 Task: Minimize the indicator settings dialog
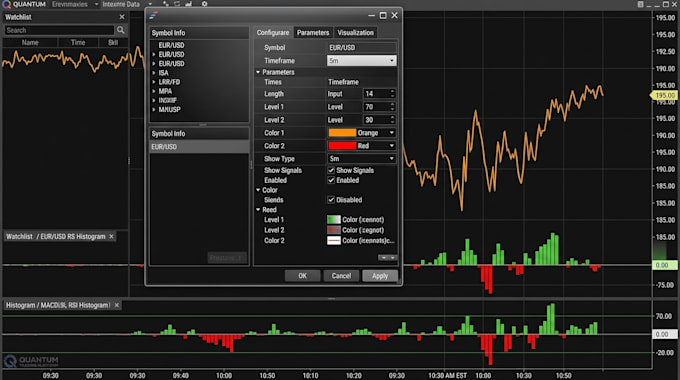371,15
